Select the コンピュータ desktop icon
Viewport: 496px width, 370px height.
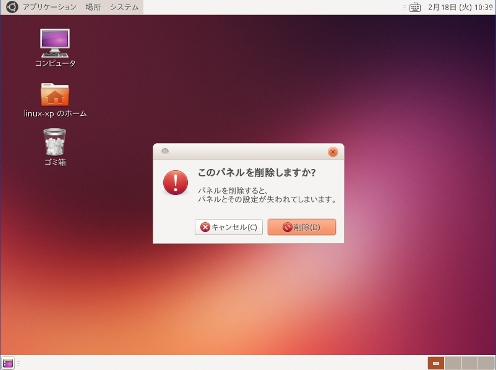[x=55, y=48]
